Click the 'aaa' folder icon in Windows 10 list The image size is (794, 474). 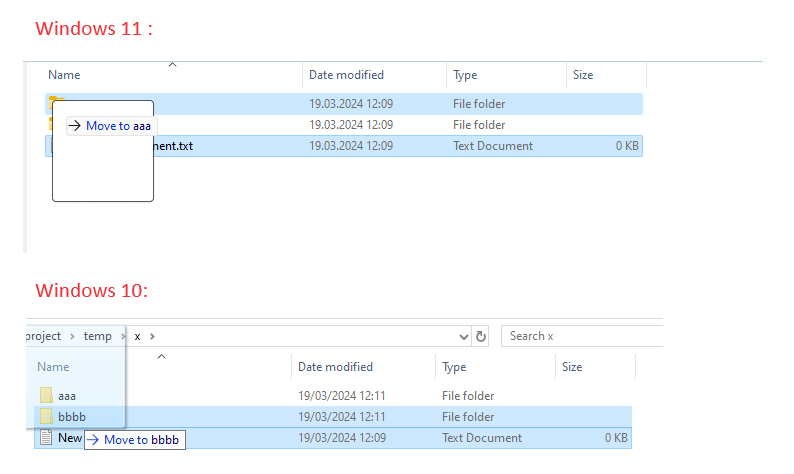point(46,396)
